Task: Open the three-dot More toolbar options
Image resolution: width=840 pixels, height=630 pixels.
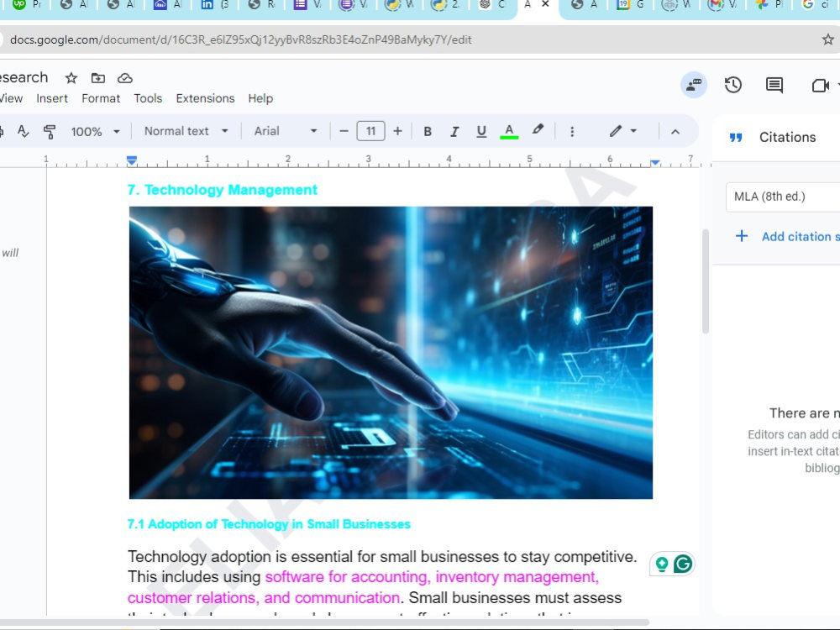Action: 572,131
